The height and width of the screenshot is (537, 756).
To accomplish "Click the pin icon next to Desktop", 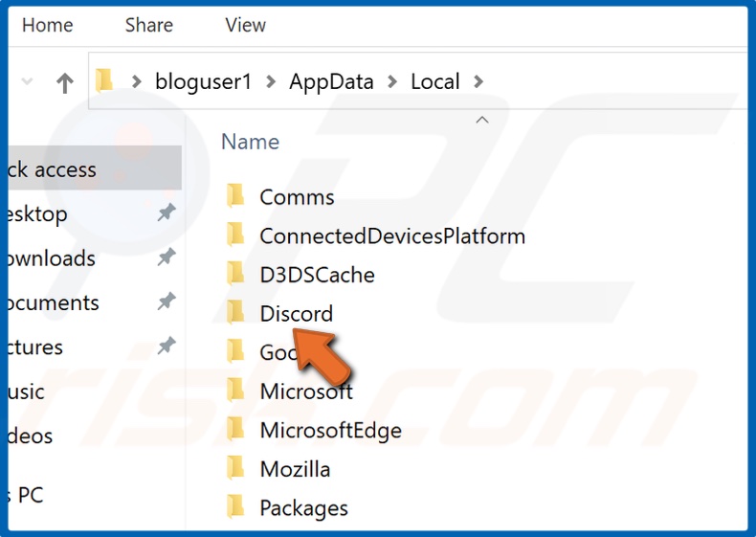I will 167,213.
